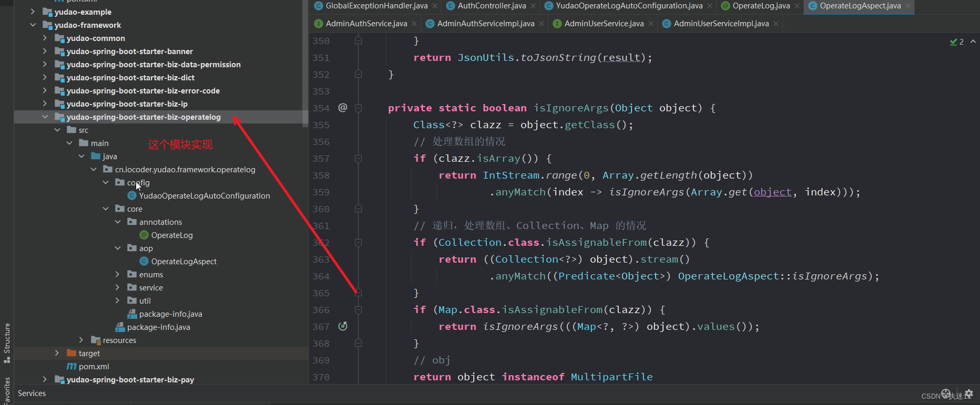Image resolution: width=980 pixels, height=405 pixels.
Task: Expand the target folder
Action: point(57,353)
